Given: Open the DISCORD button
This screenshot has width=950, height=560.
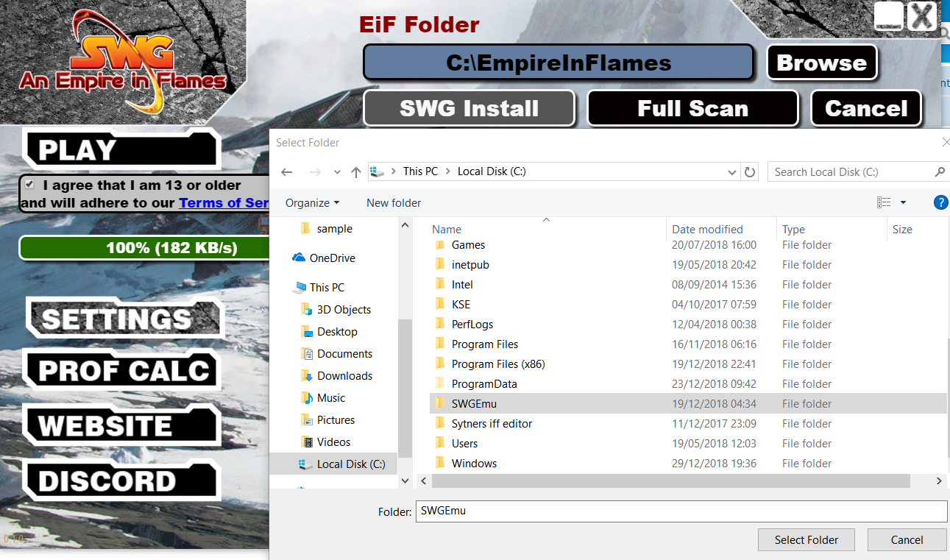Looking at the screenshot, I should 122,481.
